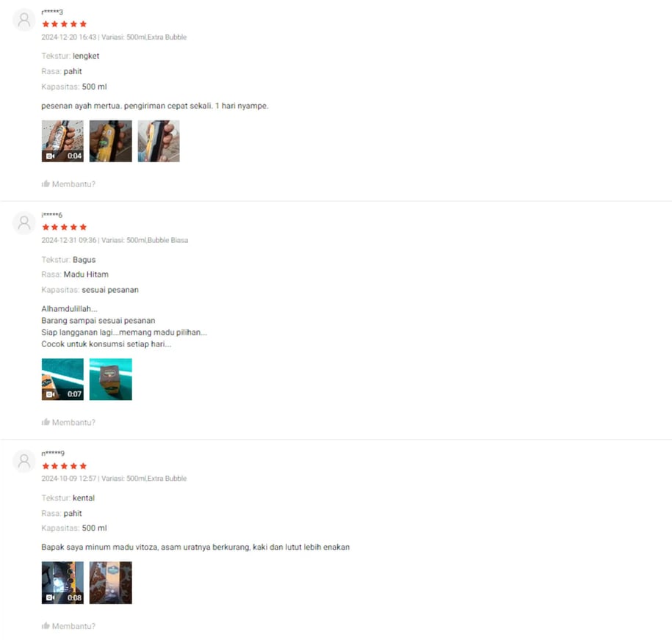672x640 pixels.
Task: Open third photo in first review
Action: click(159, 141)
